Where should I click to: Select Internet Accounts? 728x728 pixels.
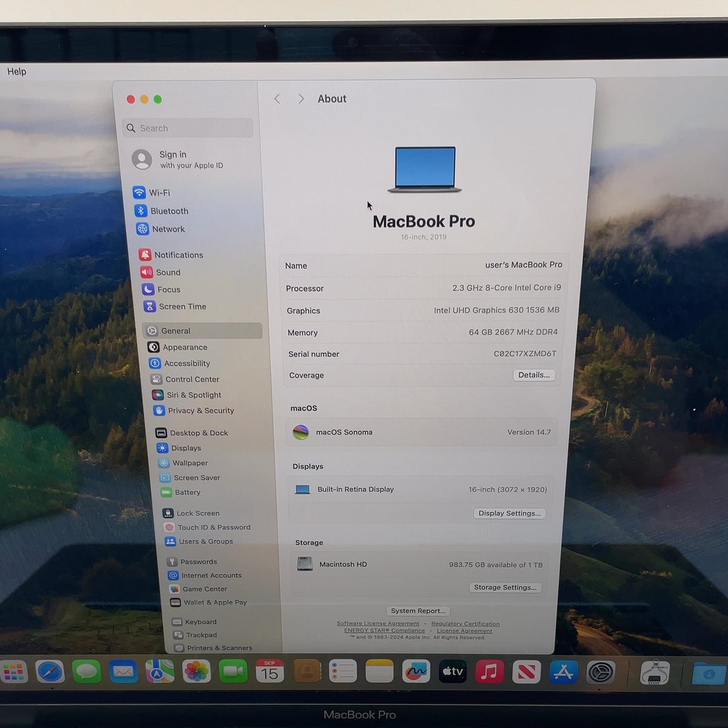click(205, 575)
